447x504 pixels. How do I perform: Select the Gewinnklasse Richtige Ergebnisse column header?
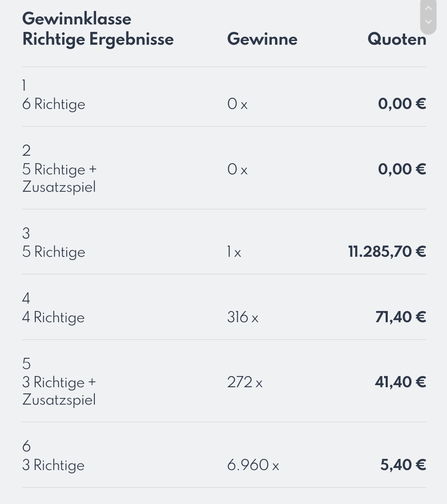coord(98,29)
